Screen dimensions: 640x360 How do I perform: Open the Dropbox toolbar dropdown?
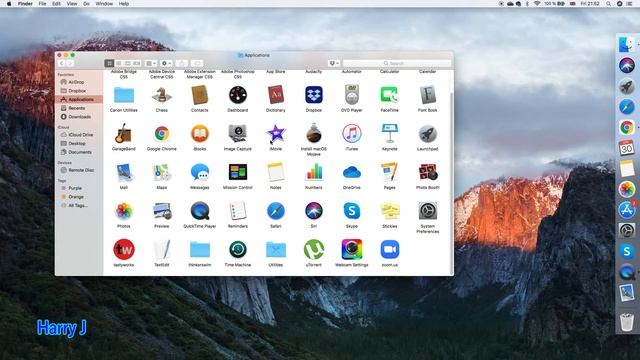pos(334,63)
